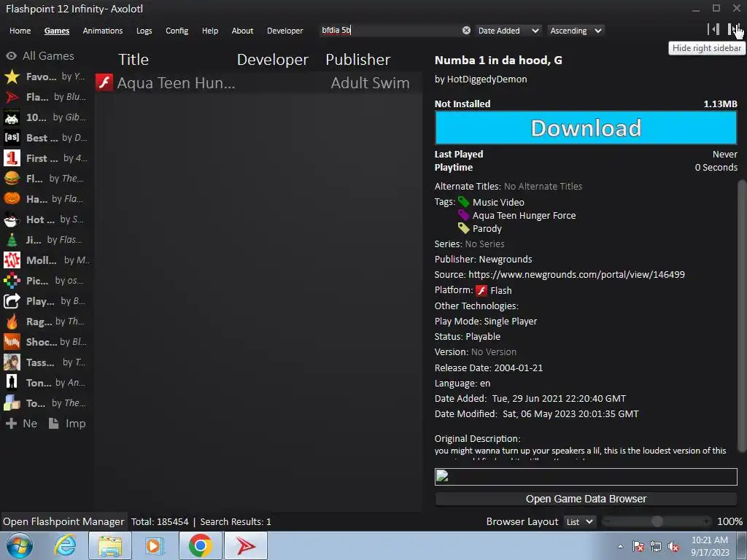Open Google Chrome from taskbar

(200, 545)
